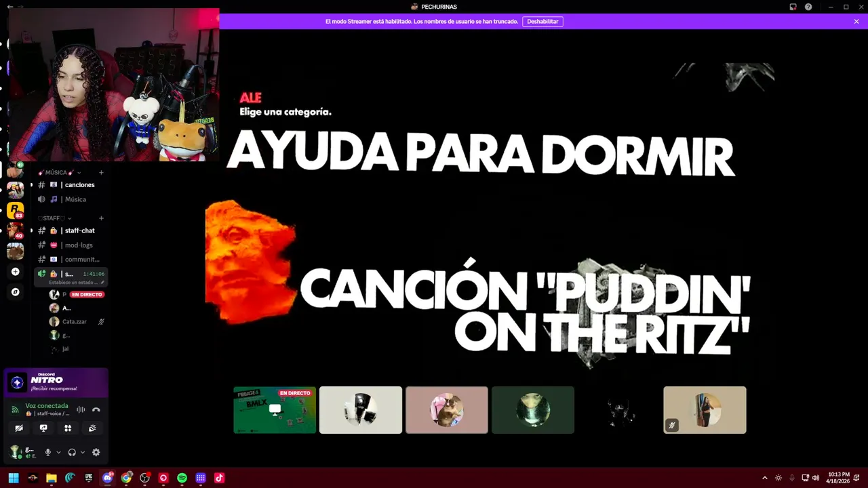Select user Cata.zzar in the voice channel

click(x=75, y=321)
